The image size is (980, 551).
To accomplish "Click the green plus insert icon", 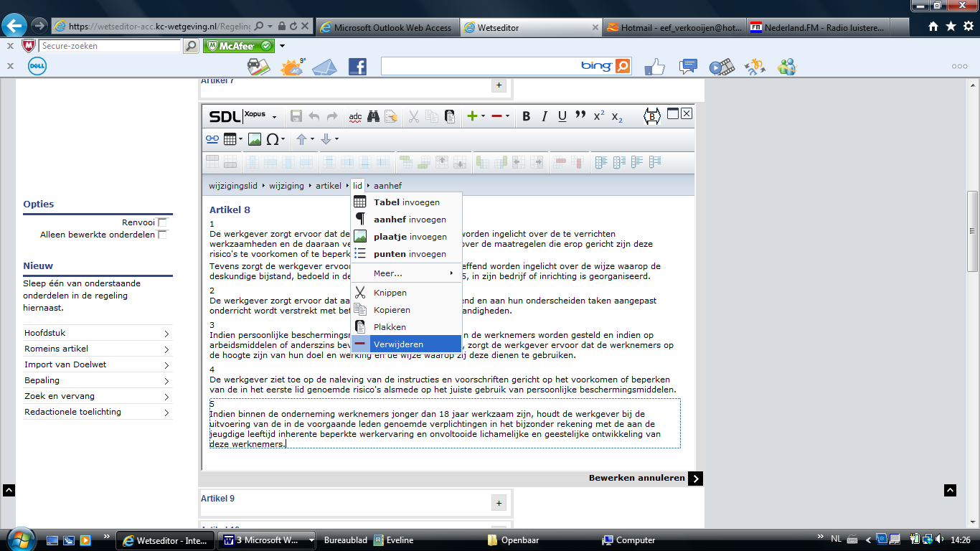I will pyautogui.click(x=472, y=116).
